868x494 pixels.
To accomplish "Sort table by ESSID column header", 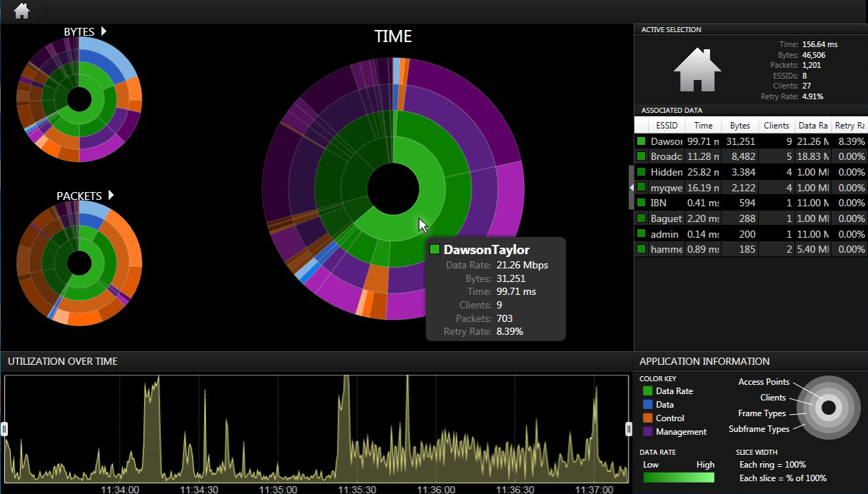I will tap(666, 125).
